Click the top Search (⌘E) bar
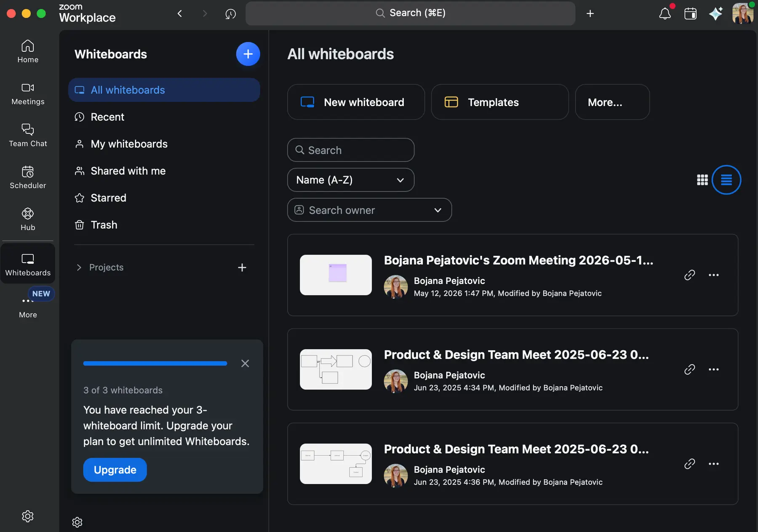This screenshot has height=532, width=758. (x=411, y=13)
